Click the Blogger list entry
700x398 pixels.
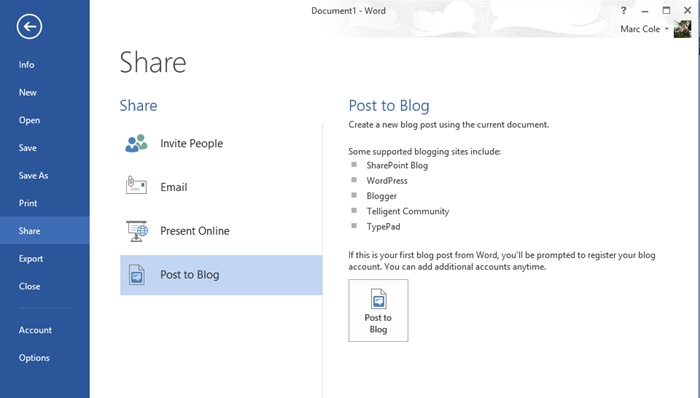pyautogui.click(x=381, y=196)
